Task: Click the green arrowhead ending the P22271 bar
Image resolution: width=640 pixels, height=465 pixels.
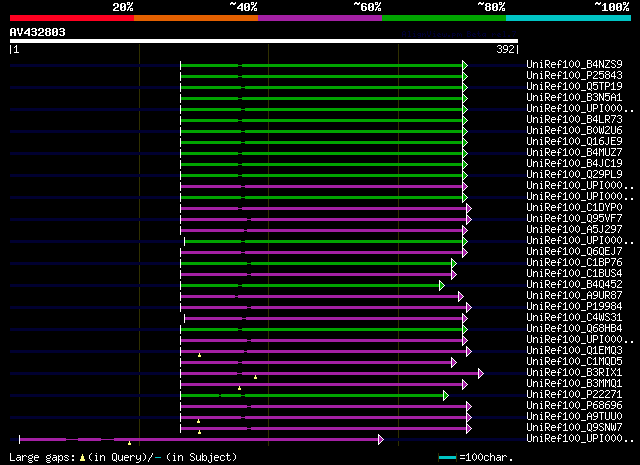Action: (x=446, y=395)
